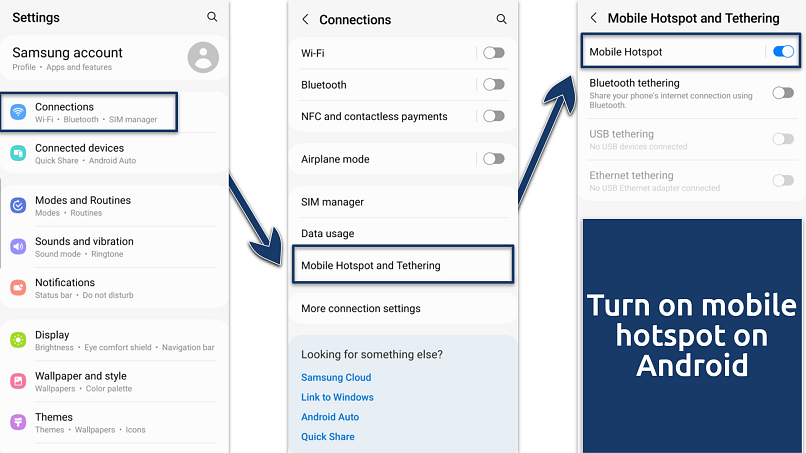
Task: Open Wallpaper and style settings
Action: [114, 382]
